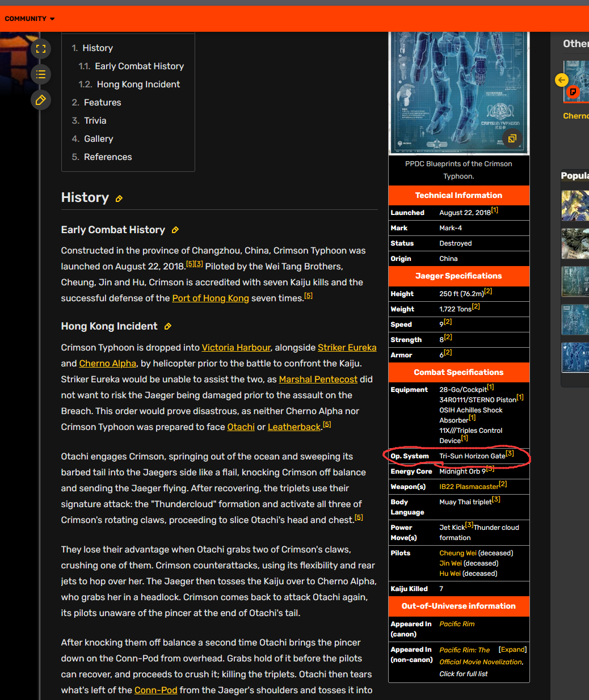The image size is (589, 700).
Task: Jump to Early Combat History contents entry
Action: 139,66
